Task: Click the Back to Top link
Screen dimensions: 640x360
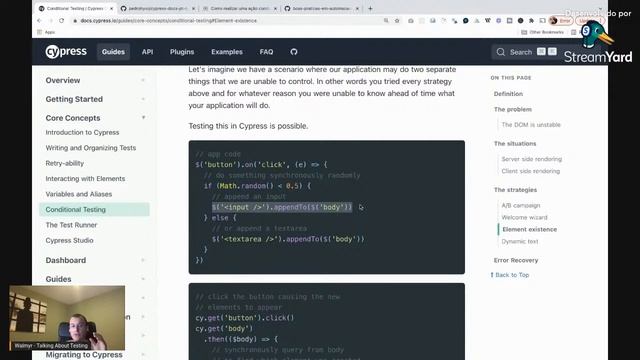Action: tap(510, 275)
